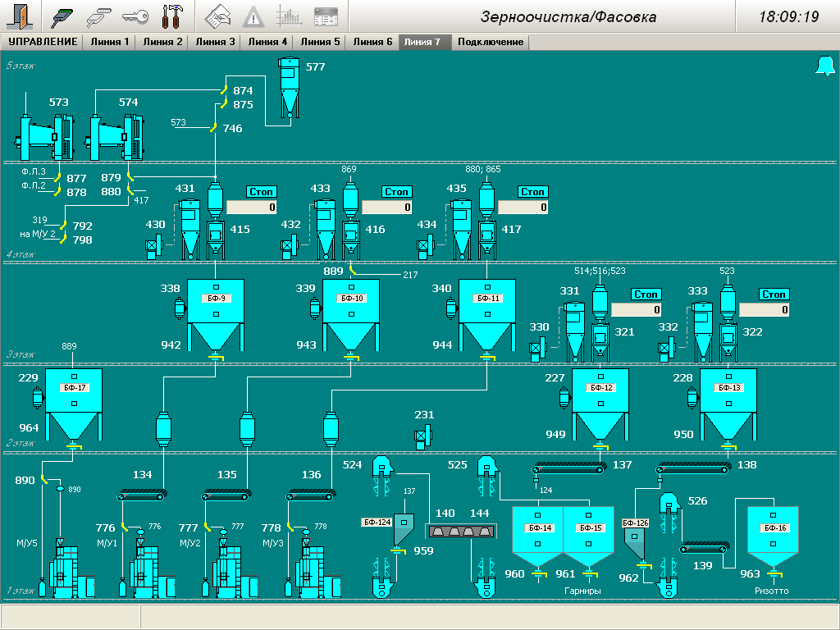Toggle diverter valve 874
This screenshot has width=840, height=630.
point(223,90)
